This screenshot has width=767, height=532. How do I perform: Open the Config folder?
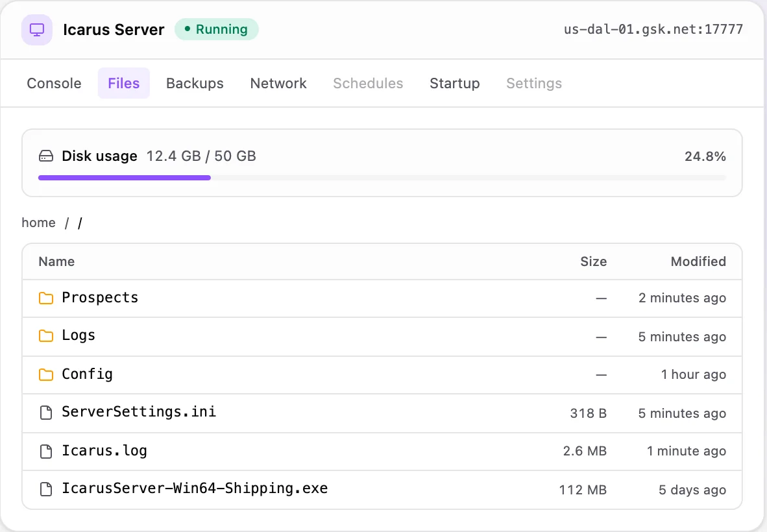point(87,374)
